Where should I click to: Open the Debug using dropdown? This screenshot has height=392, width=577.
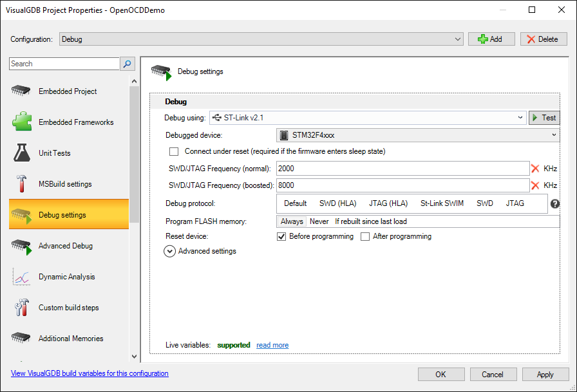click(368, 118)
